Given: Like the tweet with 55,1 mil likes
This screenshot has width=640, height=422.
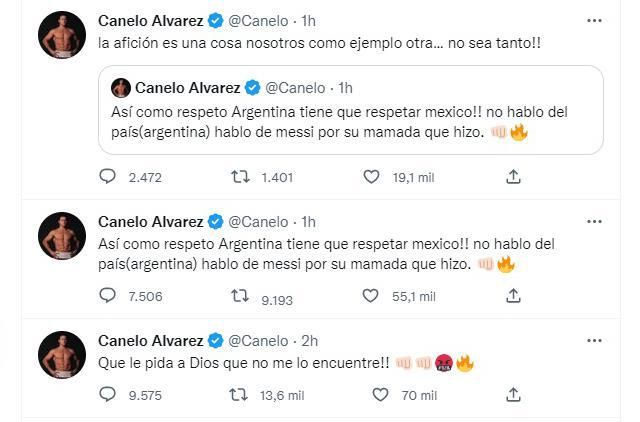Looking at the screenshot, I should (372, 295).
